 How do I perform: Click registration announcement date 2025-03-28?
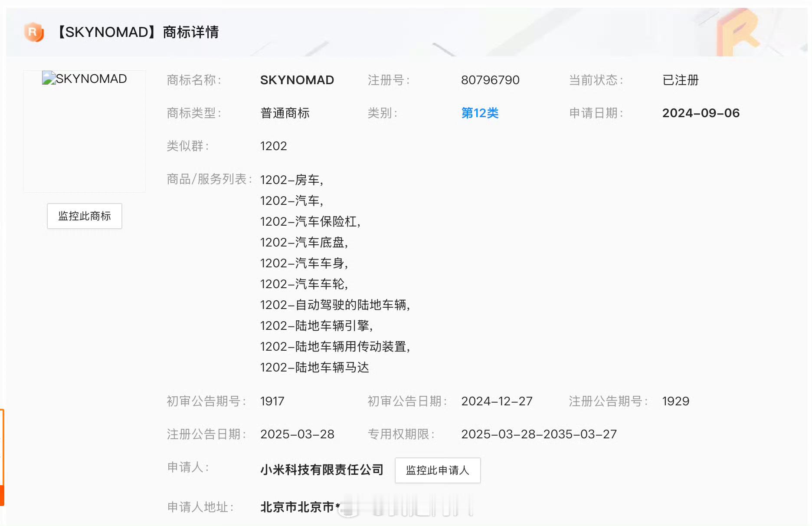pos(297,434)
